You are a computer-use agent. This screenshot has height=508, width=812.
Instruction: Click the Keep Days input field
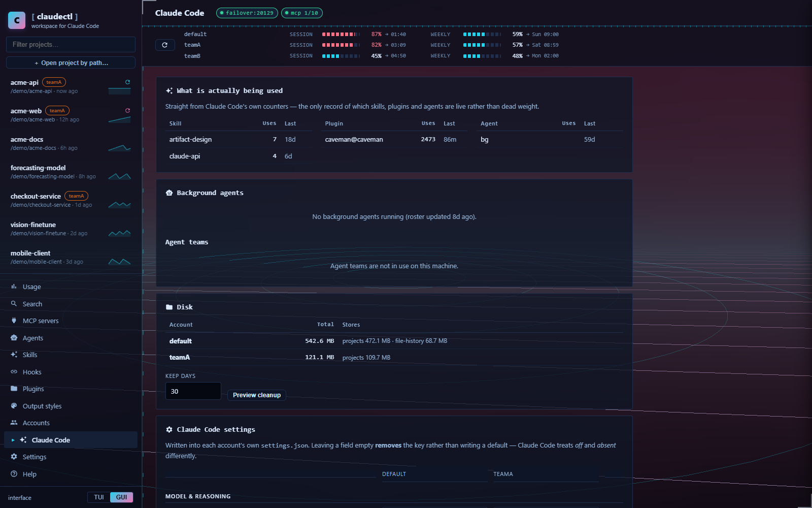pos(193,391)
